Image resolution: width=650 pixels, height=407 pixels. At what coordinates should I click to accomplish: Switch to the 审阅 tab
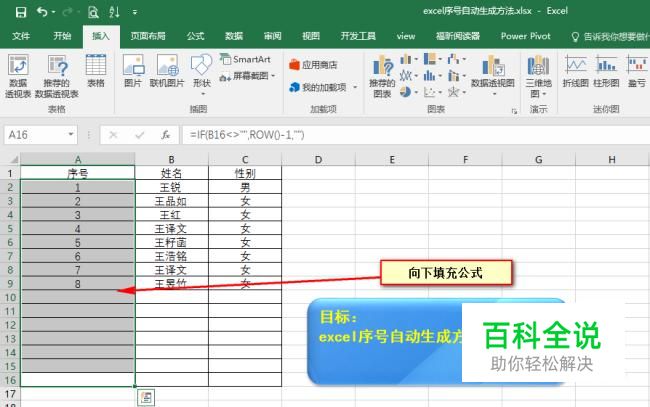coord(272,36)
